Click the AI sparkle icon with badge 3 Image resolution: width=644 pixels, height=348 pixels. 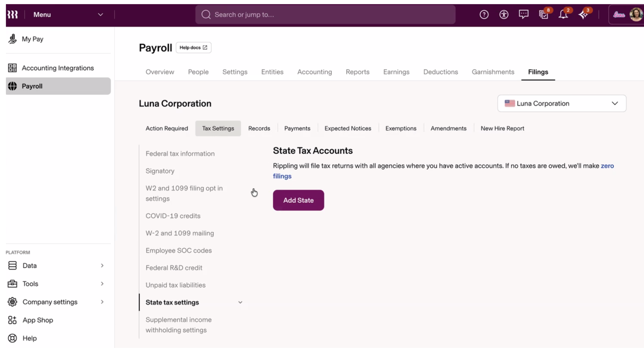coord(583,14)
